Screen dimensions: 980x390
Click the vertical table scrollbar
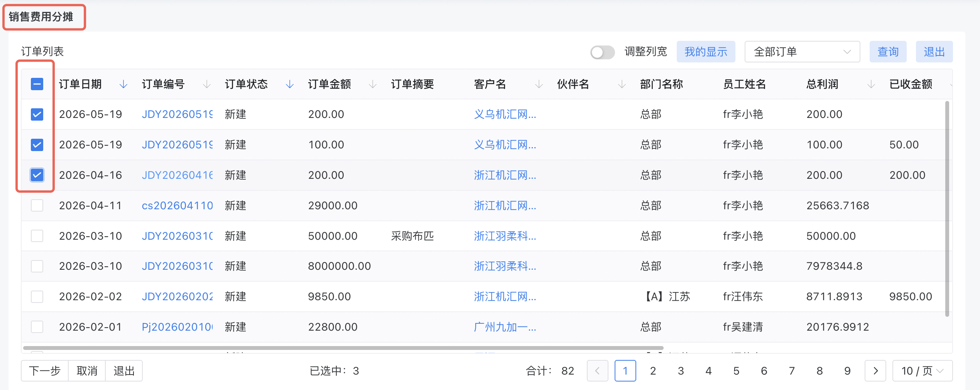click(947, 208)
